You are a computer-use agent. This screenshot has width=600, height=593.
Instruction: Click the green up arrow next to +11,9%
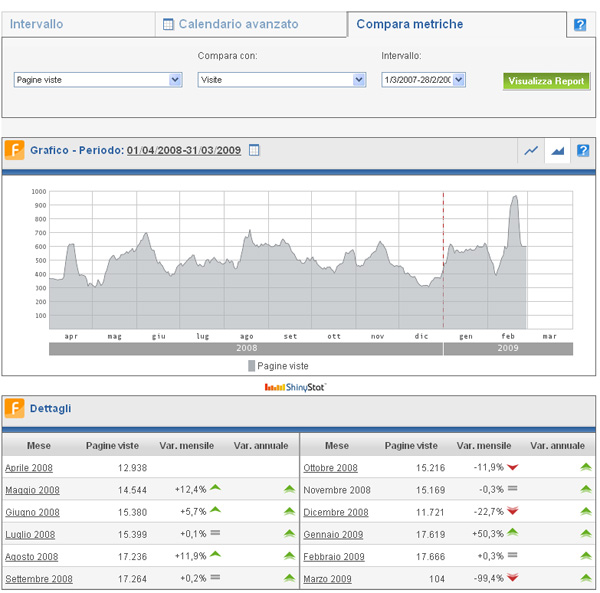(215, 554)
